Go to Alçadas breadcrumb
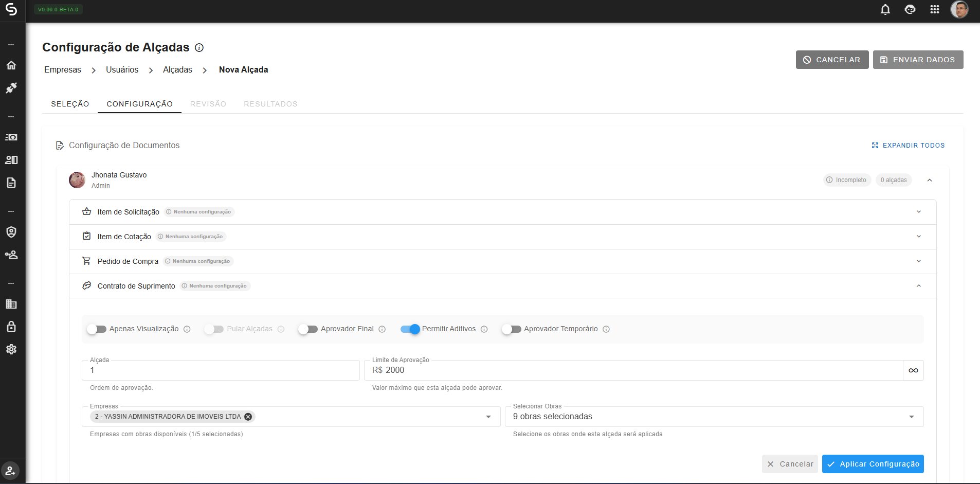This screenshot has height=484, width=980. pos(177,70)
